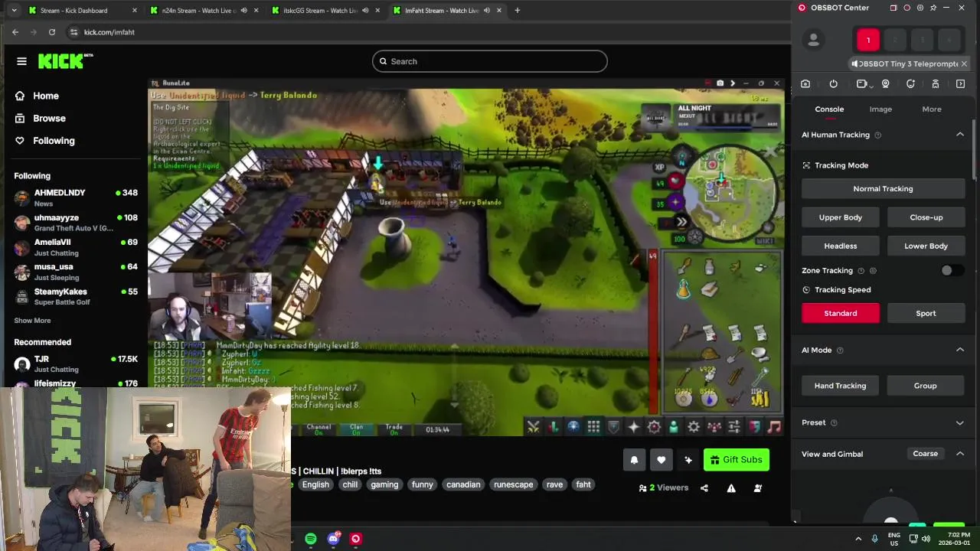Image resolution: width=980 pixels, height=551 pixels.
Task: Open the Music player tab in RuneScape
Action: coord(774,427)
